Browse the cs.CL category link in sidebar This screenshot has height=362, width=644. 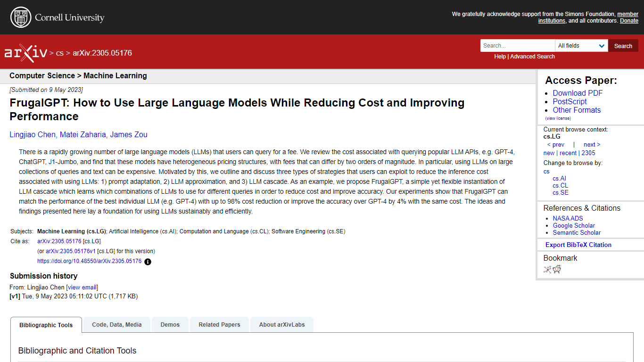tap(560, 186)
